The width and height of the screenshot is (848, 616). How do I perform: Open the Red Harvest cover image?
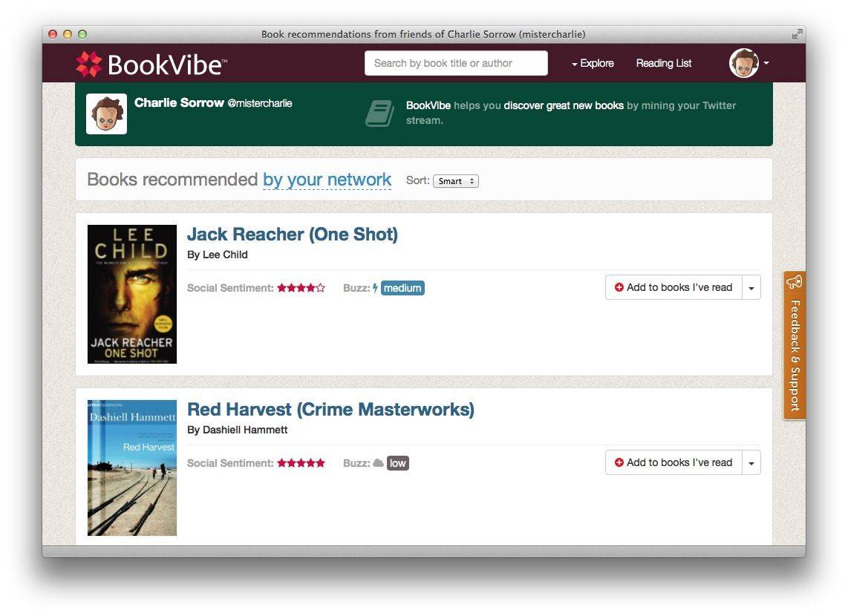click(x=132, y=468)
